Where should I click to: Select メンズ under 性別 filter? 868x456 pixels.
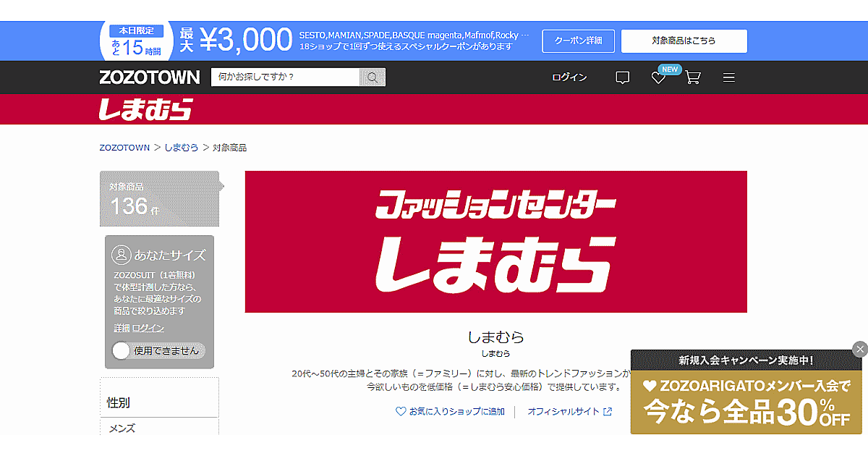click(122, 428)
